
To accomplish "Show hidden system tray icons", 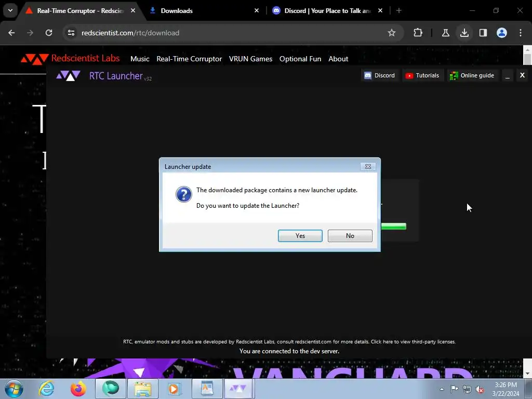I will click(442, 389).
